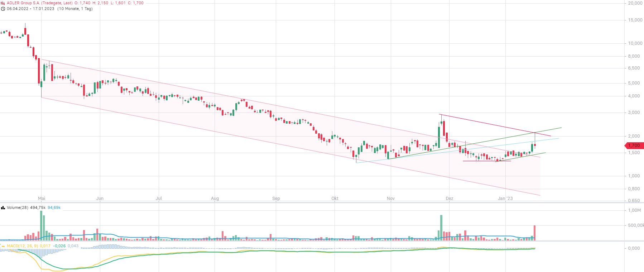This screenshot has width=644, height=272.
Task: Click the red 1,700 current price tag
Action: click(634, 145)
